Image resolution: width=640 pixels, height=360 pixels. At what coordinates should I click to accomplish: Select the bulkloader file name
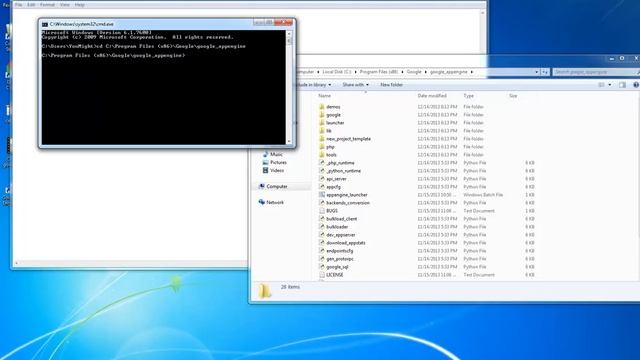tap(337, 227)
